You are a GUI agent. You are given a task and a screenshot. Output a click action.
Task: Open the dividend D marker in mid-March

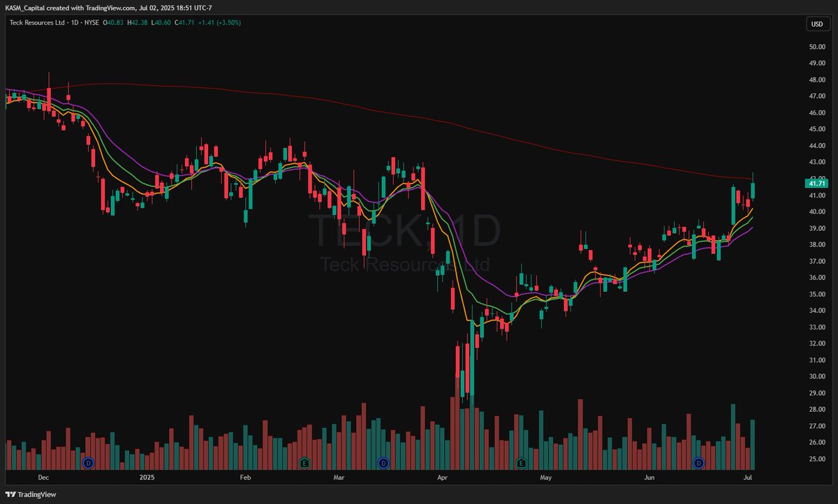(383, 463)
